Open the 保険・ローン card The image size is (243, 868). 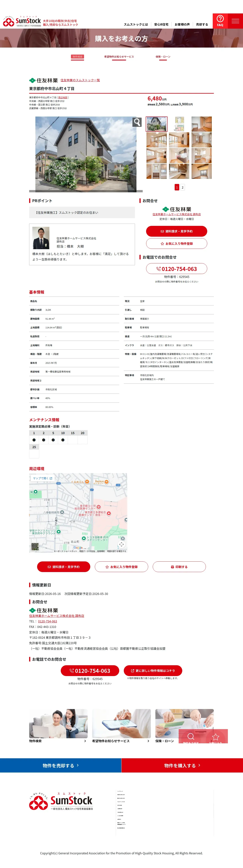[185, 726]
